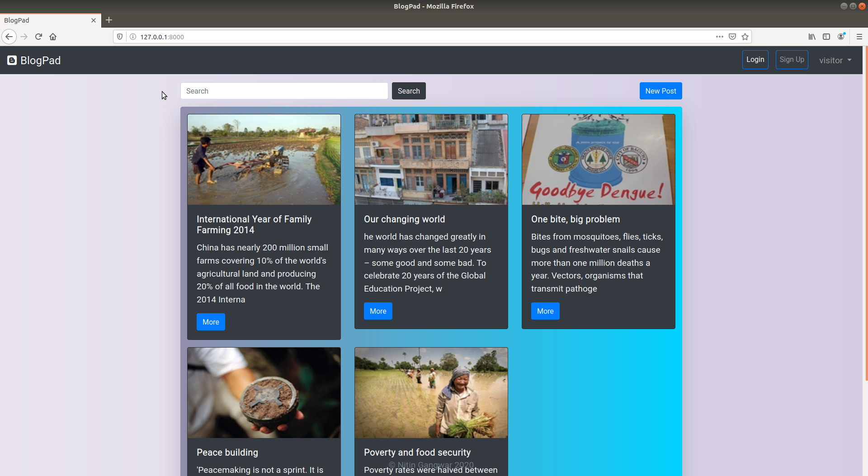Click the Poverty and food security title
868x476 pixels.
coord(417,452)
